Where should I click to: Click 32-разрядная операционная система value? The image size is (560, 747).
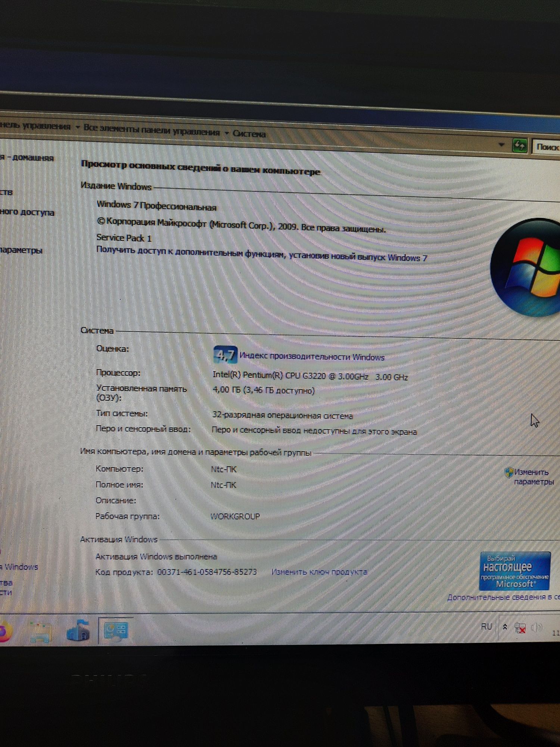[283, 415]
